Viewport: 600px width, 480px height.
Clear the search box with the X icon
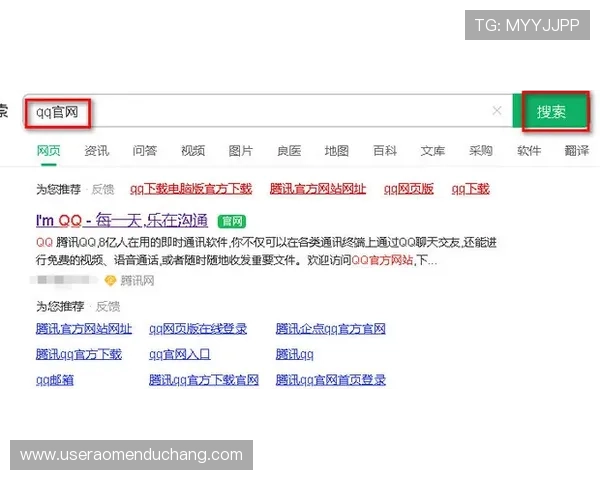[x=497, y=111]
